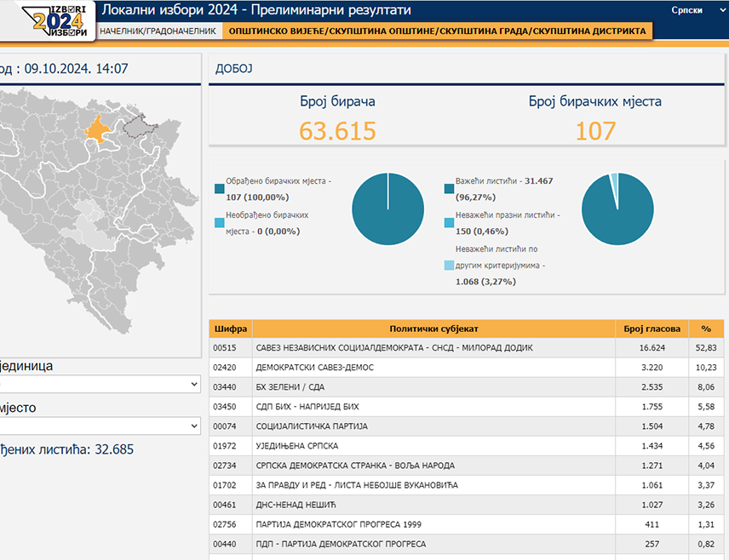Click the dark-outlined Brčko district on map
The height and width of the screenshot is (560, 729).
point(136,128)
